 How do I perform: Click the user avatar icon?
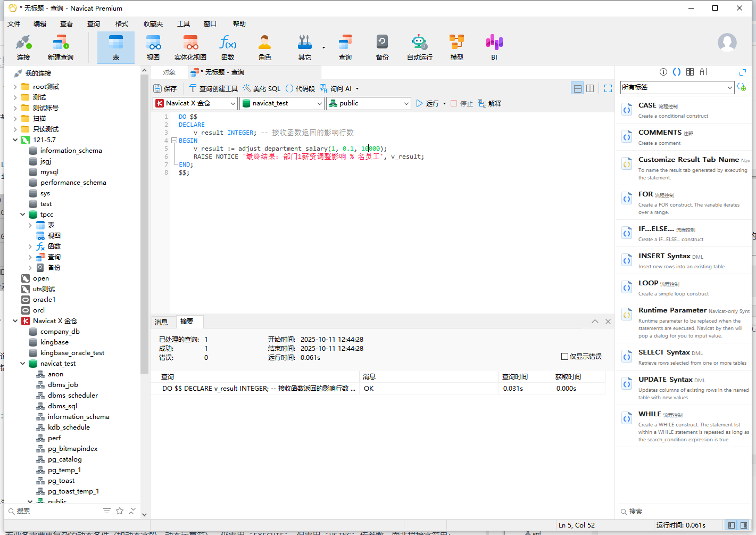(x=727, y=43)
